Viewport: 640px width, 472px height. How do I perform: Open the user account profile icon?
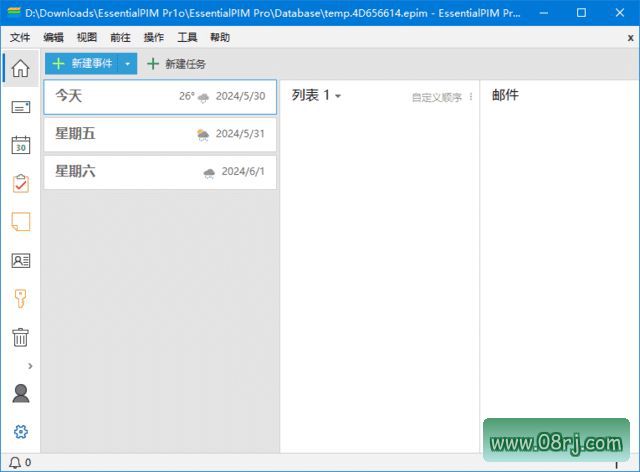(x=20, y=394)
